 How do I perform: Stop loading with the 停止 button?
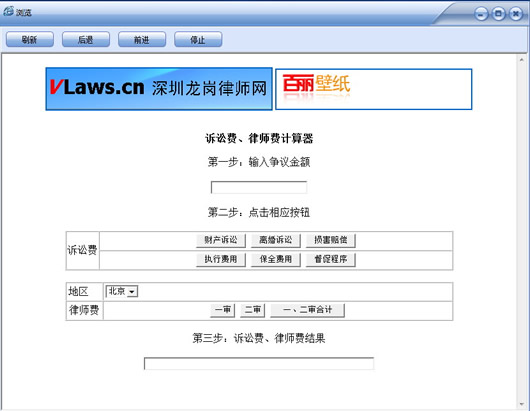(x=198, y=40)
